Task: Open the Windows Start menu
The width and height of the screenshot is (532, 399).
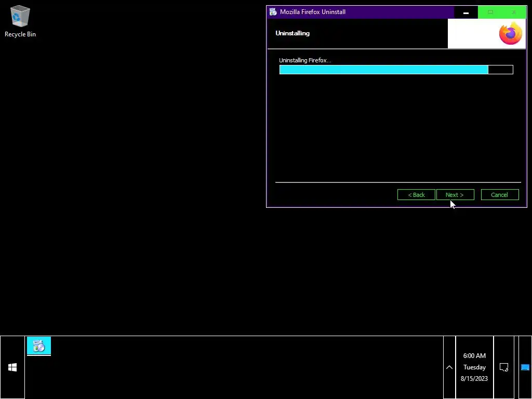Action: tap(12, 367)
